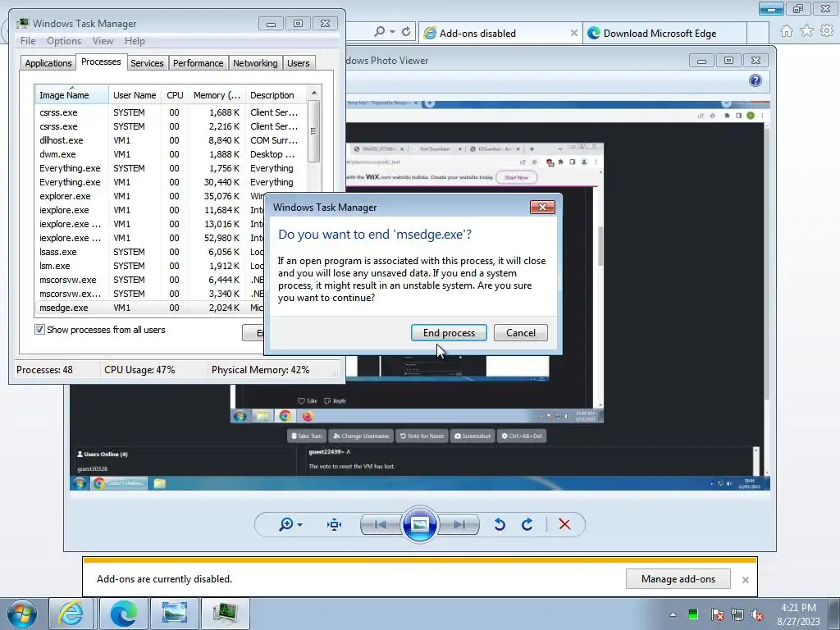840x630 pixels.
Task: Open the zoom dropdown arrow in Photo Viewer
Action: 299,524
